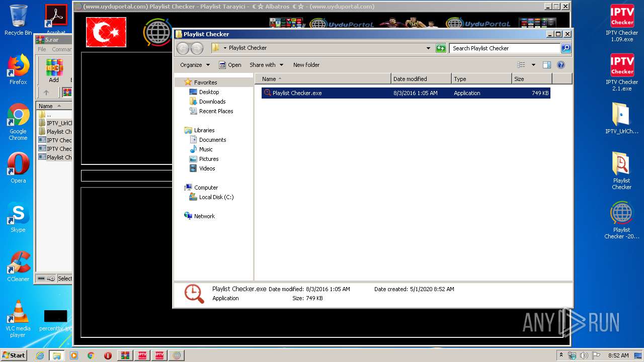Viewport: 644px width, 362px height.
Task: Select IPTV Checker 1.09.exe desktop icon
Action: click(622, 24)
